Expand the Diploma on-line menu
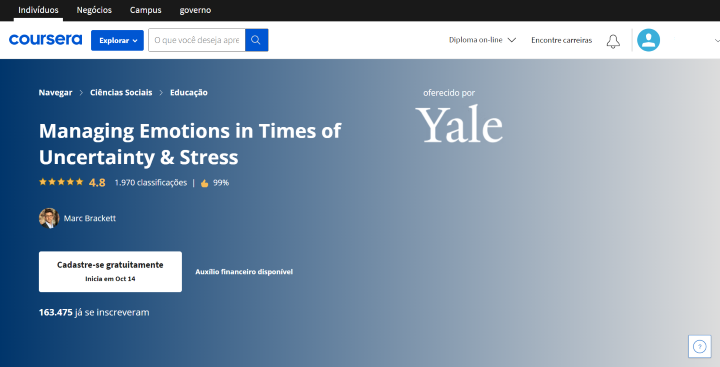The height and width of the screenshot is (367, 720). 482,40
